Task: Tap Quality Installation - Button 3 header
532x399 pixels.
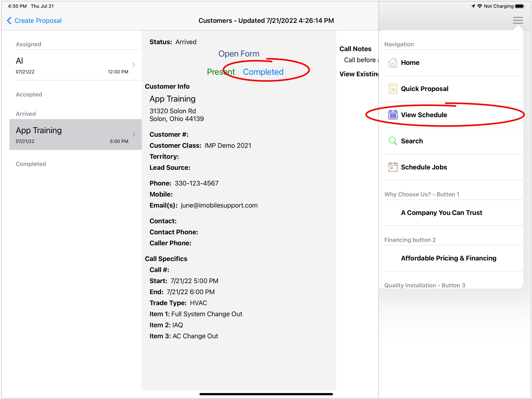Action: point(425,285)
